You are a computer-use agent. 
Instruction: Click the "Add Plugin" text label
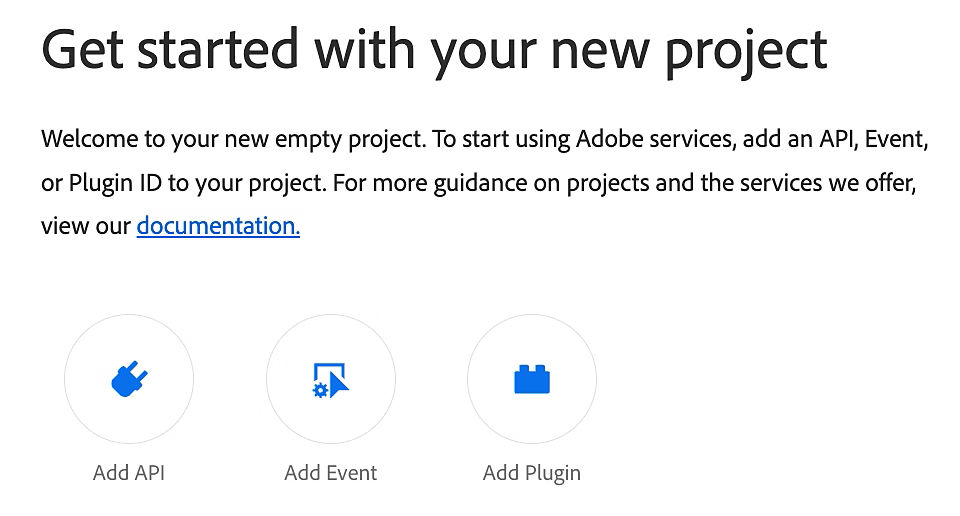click(531, 473)
